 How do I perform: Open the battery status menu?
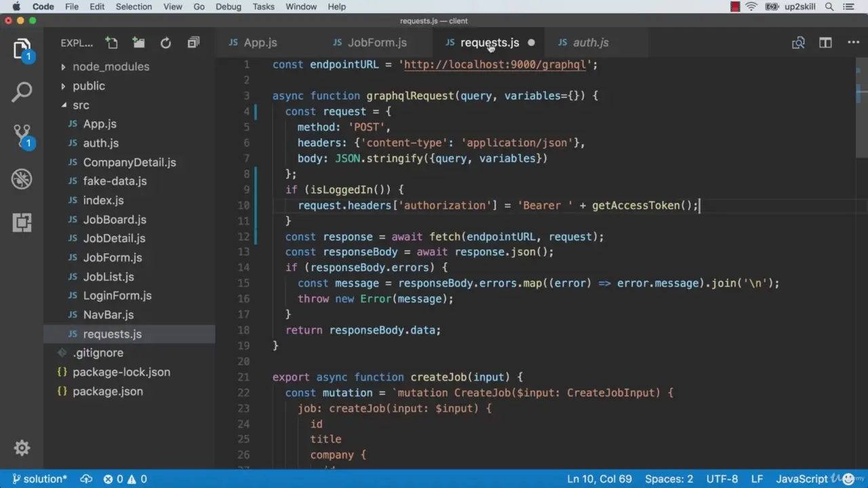click(771, 7)
